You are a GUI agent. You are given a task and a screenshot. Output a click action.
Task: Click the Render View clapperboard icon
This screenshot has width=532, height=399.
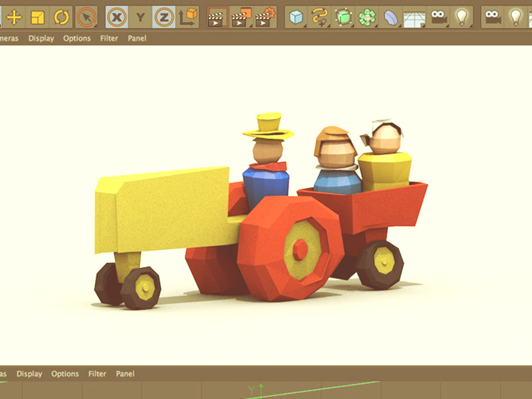[x=217, y=17]
